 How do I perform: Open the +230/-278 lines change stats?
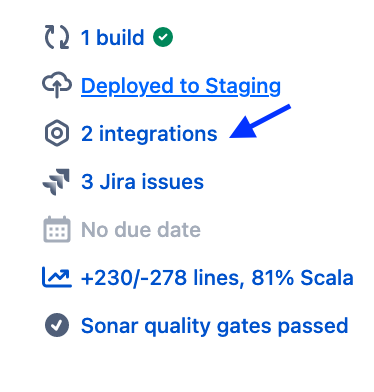[x=160, y=278]
